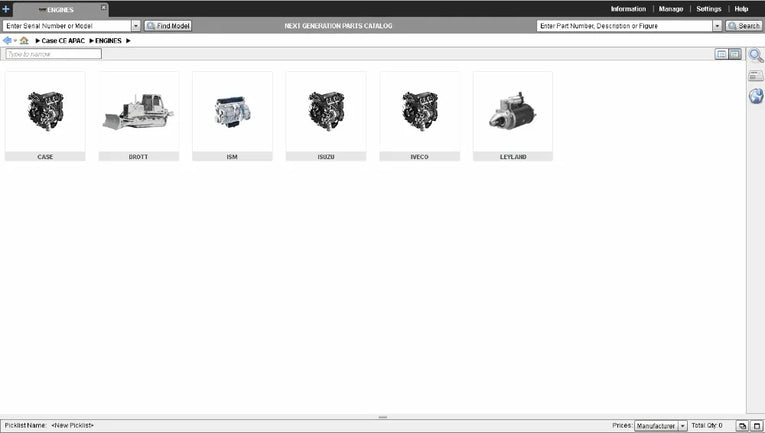Click the card icon in right sidebar
The height and width of the screenshot is (433, 765).
click(756, 76)
